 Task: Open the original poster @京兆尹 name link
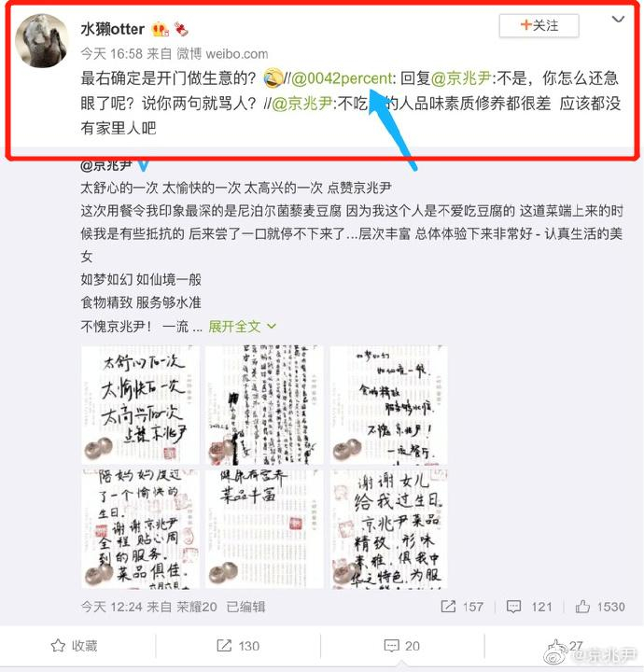point(106,165)
